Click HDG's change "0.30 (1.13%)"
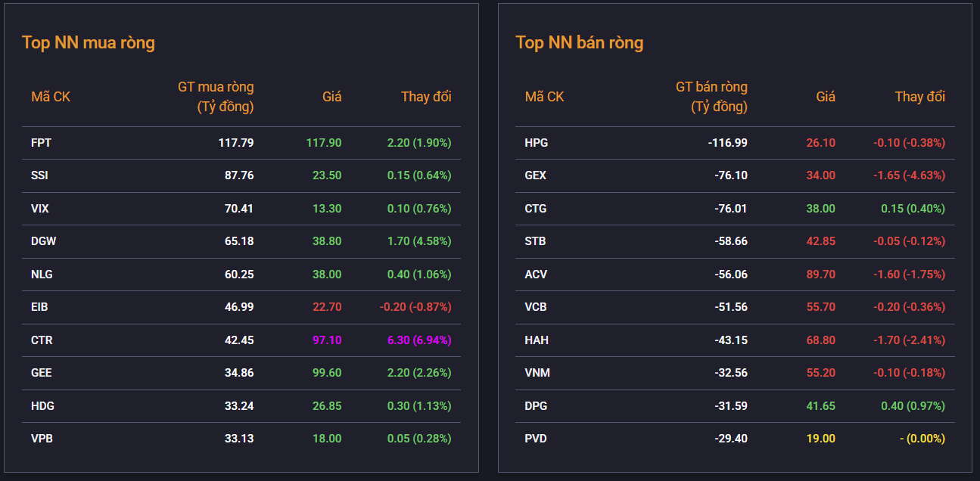Viewport: 980px width, 481px height. click(419, 405)
